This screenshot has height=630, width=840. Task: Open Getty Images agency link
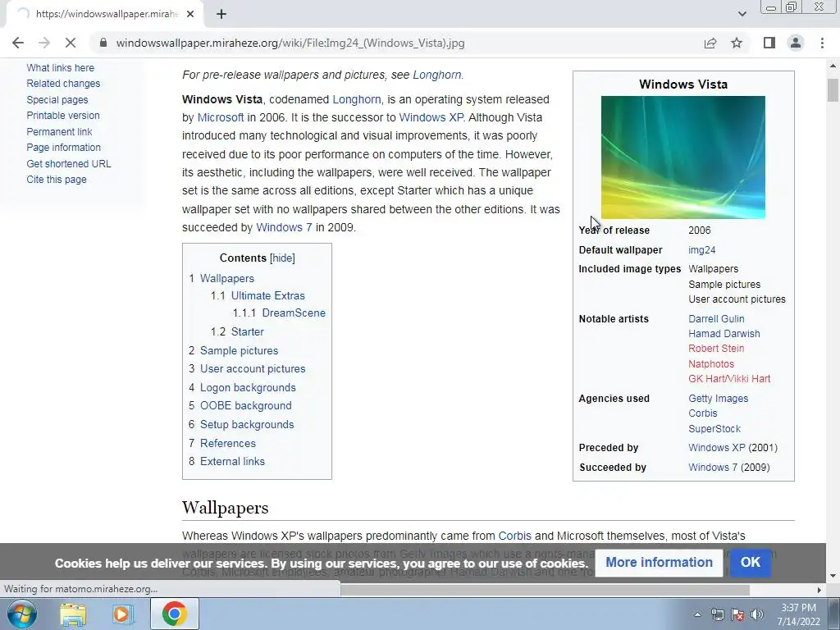719,399
